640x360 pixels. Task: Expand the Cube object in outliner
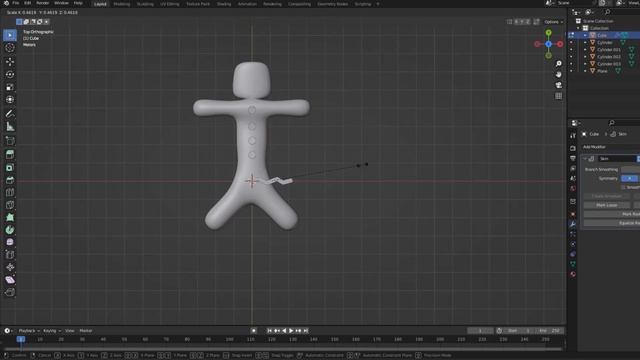[585, 36]
